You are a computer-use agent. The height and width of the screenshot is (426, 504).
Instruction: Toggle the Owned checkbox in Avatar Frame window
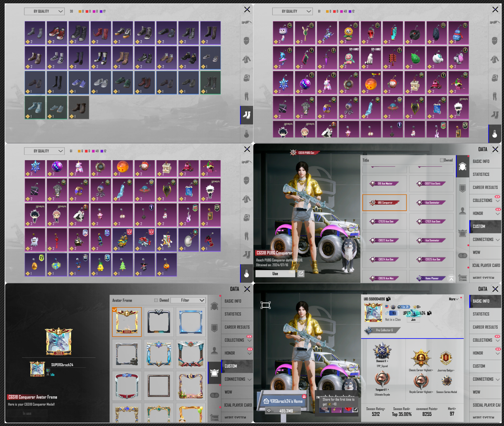[x=156, y=300]
